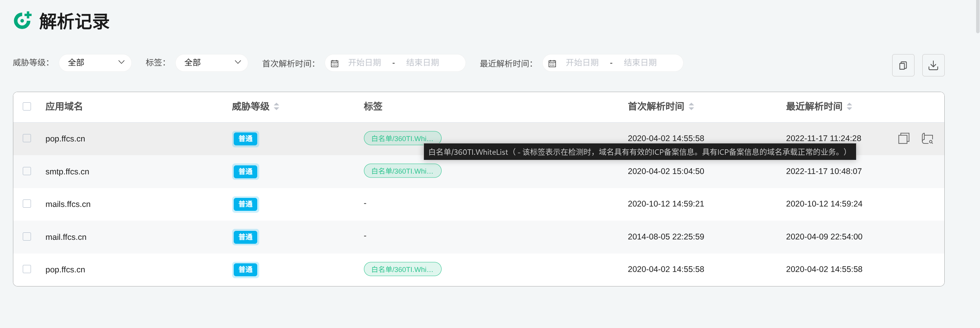
Task: Set 首次解析时间 start date field
Action: pyautogui.click(x=365, y=63)
